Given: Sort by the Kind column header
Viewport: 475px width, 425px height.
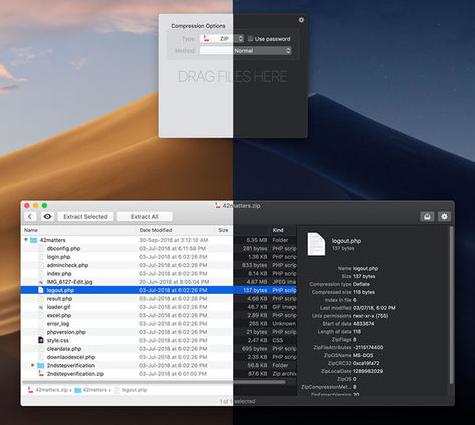Looking at the screenshot, I should tap(278, 230).
